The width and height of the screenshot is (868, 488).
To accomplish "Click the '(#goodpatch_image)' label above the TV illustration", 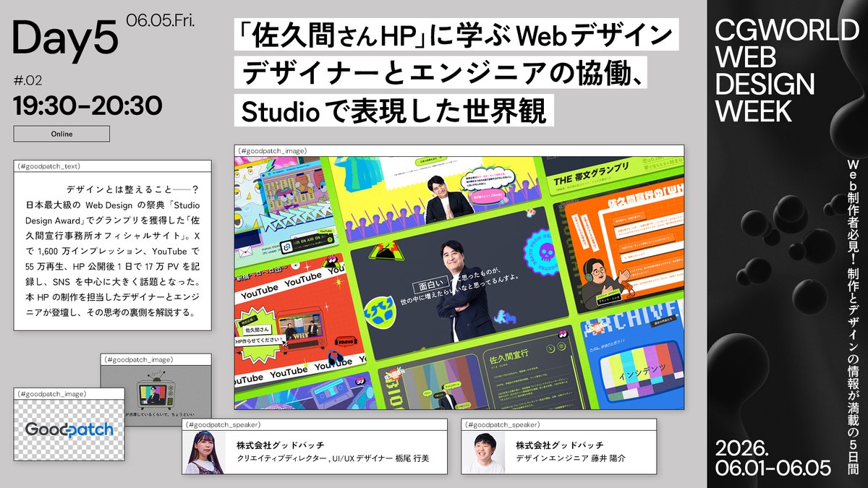I will point(137,359).
